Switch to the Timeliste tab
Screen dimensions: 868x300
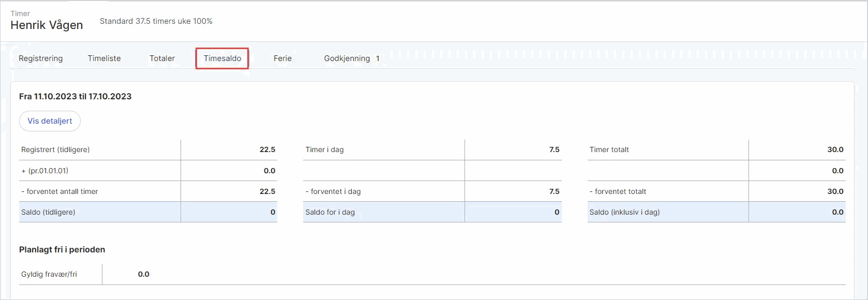[x=104, y=58]
